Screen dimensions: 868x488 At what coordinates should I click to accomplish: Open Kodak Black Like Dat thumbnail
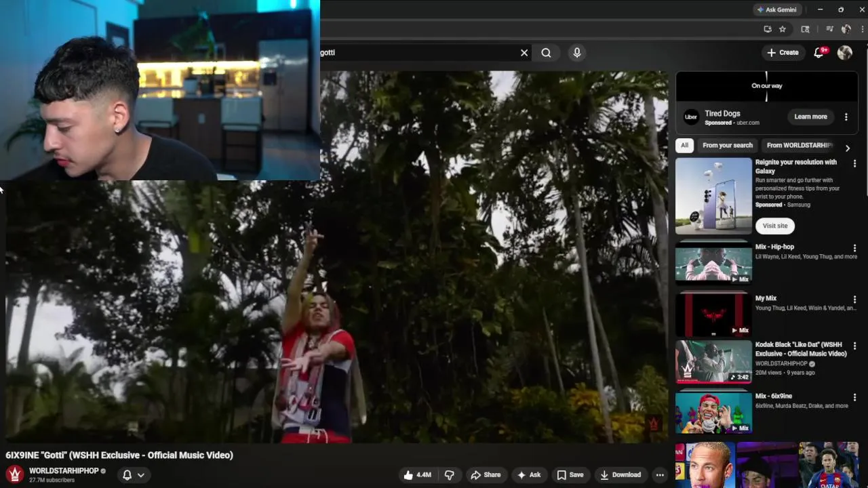pyautogui.click(x=713, y=361)
